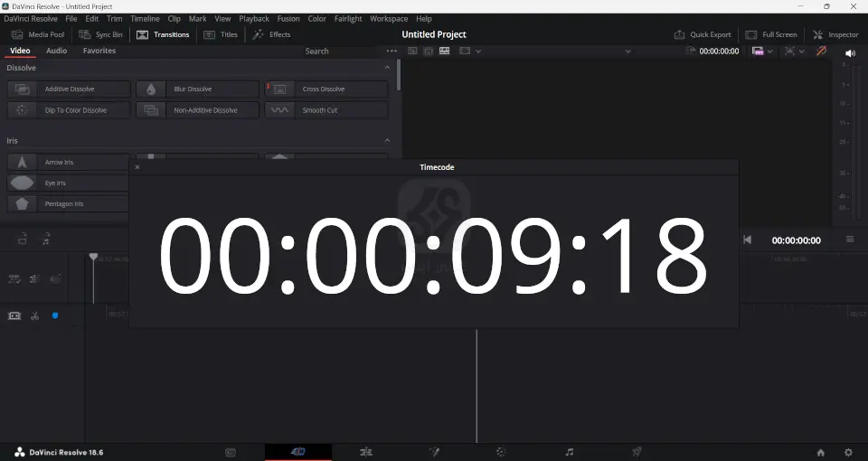Move the upper timeline playhead handle
Image resolution: width=868 pixels, height=461 pixels.
pyautogui.click(x=93, y=257)
